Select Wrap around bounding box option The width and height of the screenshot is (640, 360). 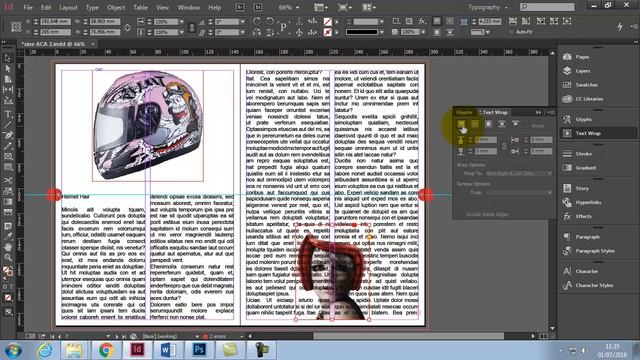coord(475,124)
